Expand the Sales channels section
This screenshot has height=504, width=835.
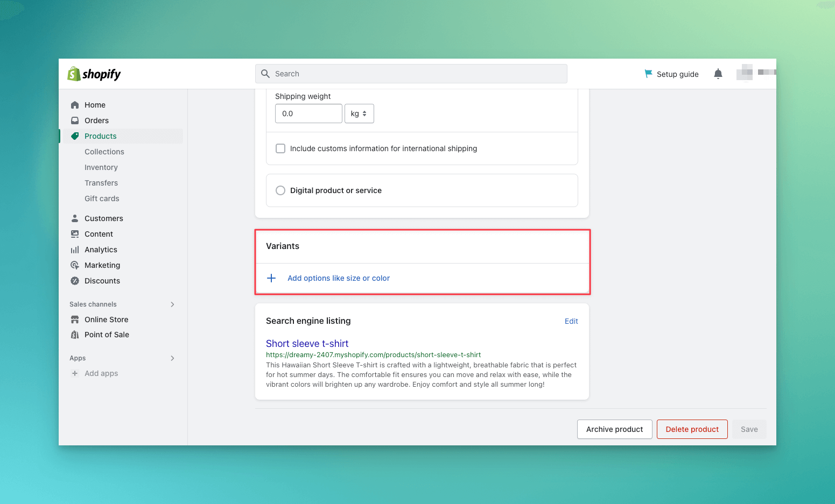(172, 304)
